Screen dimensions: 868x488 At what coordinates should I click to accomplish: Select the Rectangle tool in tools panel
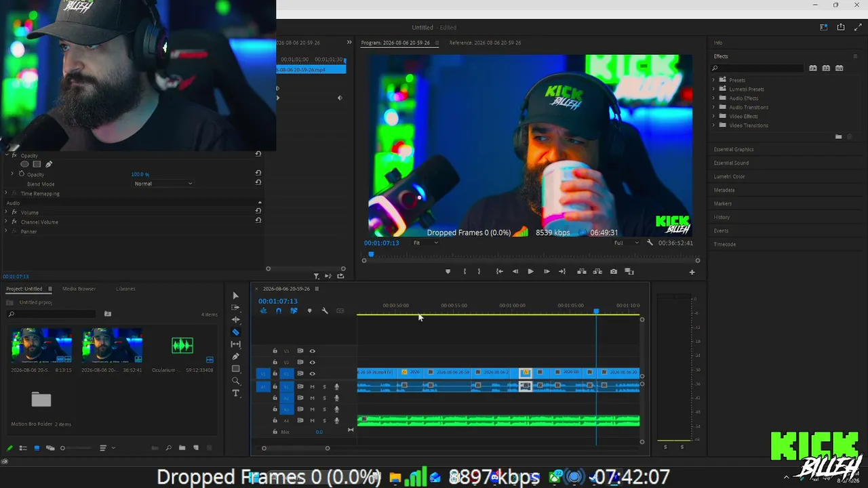tap(235, 369)
